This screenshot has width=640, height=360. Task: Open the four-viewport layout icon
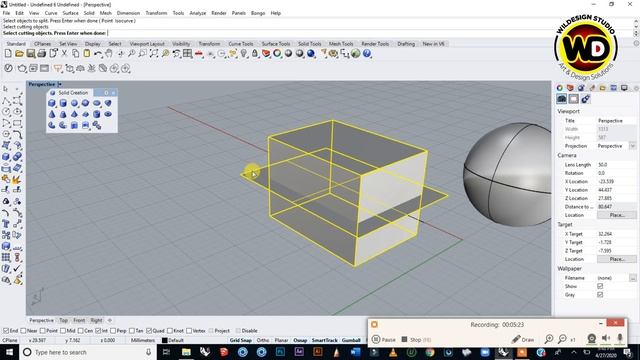click(x=187, y=53)
